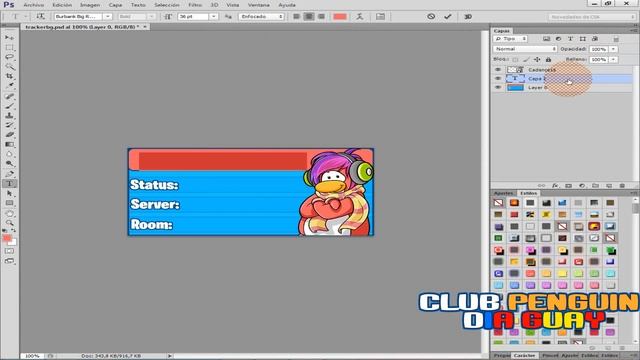Select the Zoom tool
640x360 pixels.
(x=9, y=223)
